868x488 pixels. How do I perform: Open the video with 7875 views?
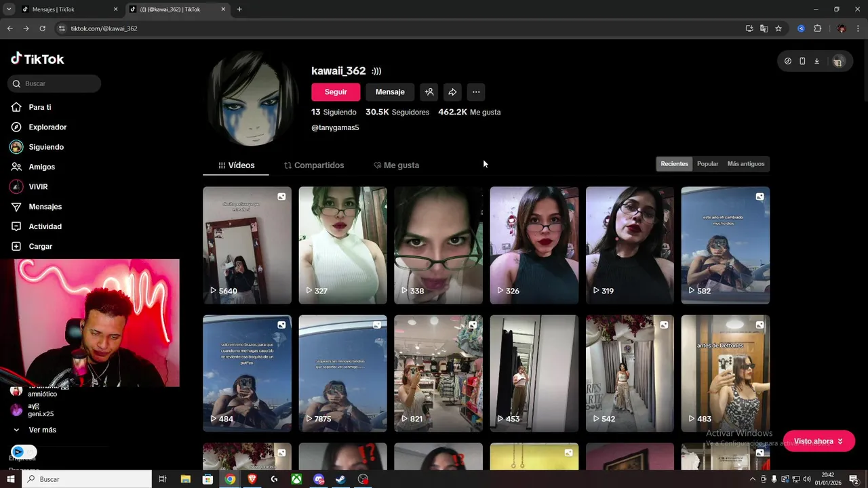[x=342, y=373]
